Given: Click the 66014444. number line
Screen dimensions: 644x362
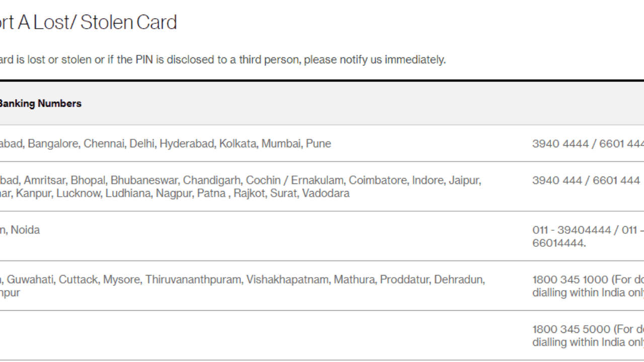Looking at the screenshot, I should (559, 243).
